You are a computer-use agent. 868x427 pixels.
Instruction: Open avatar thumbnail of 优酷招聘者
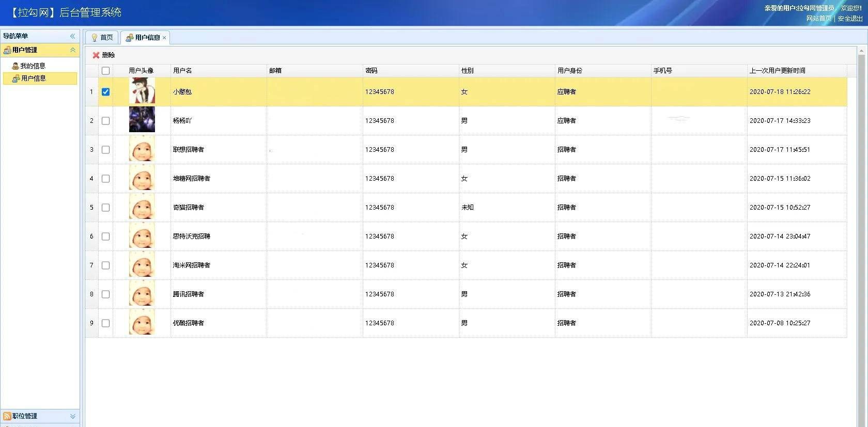click(142, 323)
